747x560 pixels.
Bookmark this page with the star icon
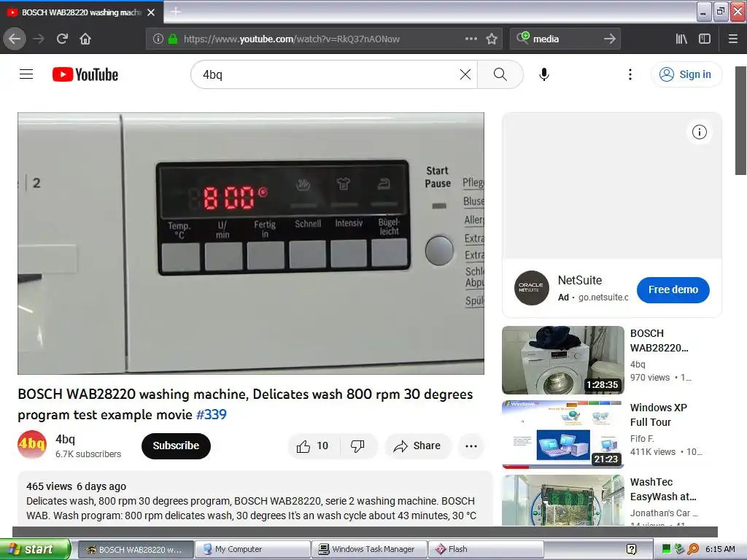(x=492, y=39)
